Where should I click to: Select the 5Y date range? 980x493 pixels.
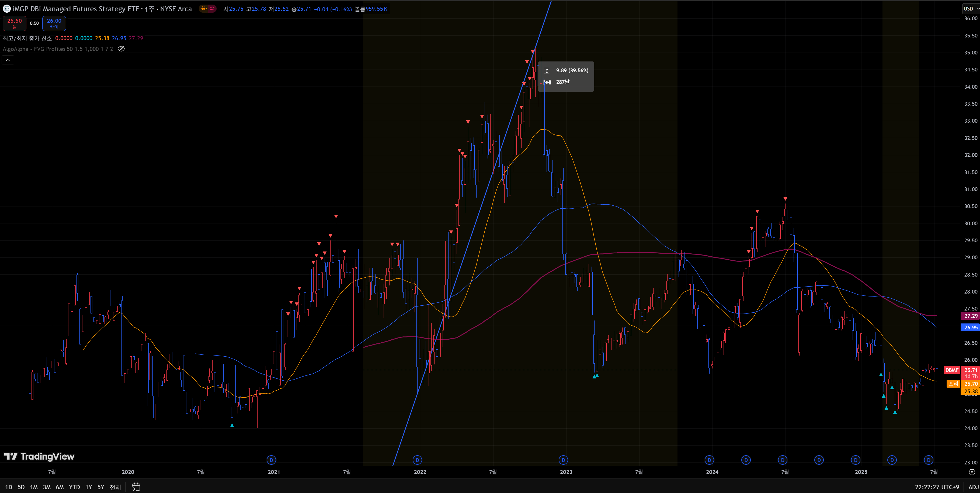(100, 487)
